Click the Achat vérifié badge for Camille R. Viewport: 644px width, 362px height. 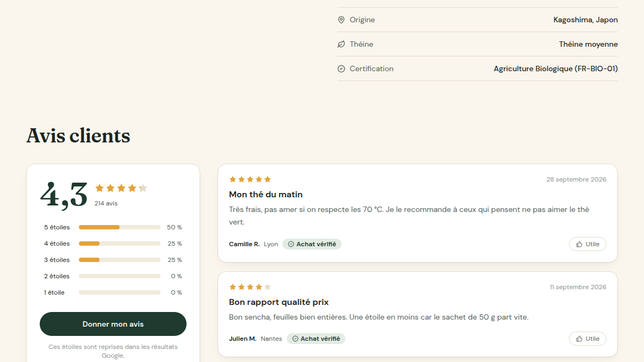click(x=312, y=244)
